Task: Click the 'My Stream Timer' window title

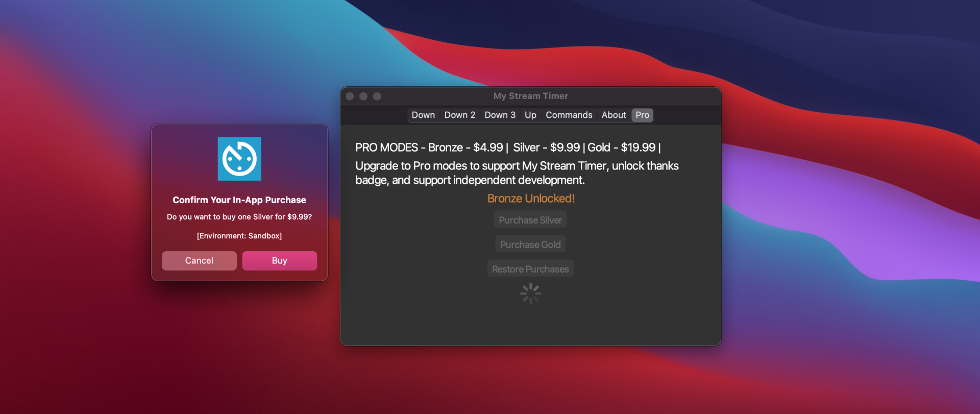Action: (531, 96)
